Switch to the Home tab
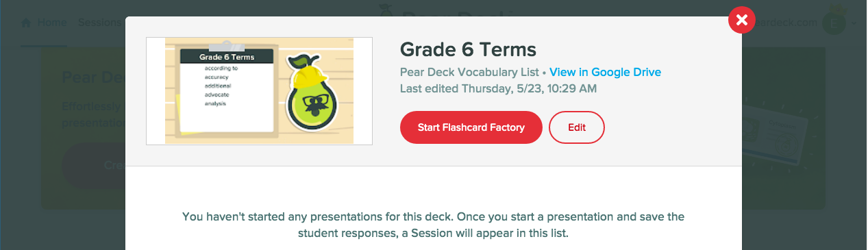868x250 pixels. tap(44, 23)
